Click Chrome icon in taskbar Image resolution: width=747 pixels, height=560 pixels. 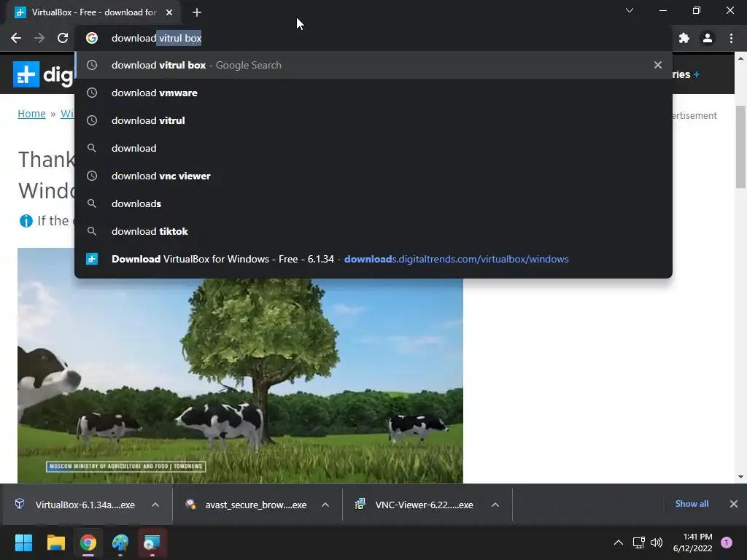tap(88, 542)
